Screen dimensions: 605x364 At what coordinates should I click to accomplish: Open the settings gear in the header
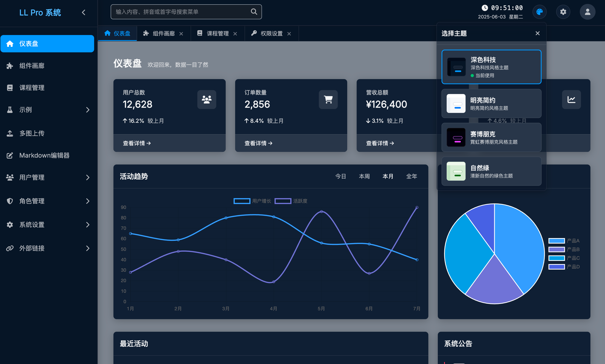[x=563, y=12]
